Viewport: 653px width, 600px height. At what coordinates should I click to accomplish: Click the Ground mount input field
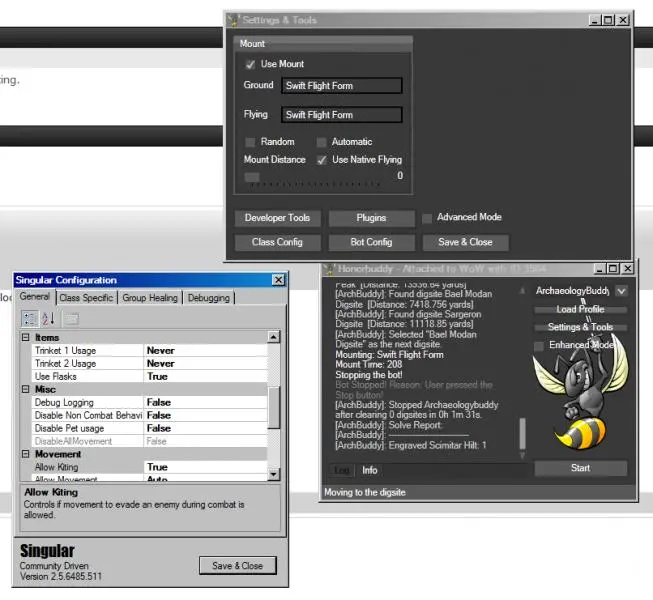coord(341,86)
